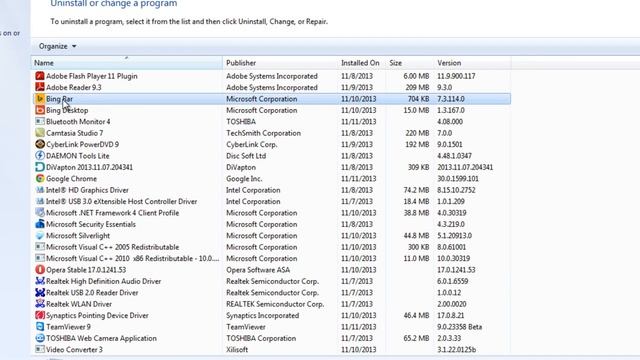Click the Opera Software ASA publisher cell
Screen dimensions: 640x360
258,270
